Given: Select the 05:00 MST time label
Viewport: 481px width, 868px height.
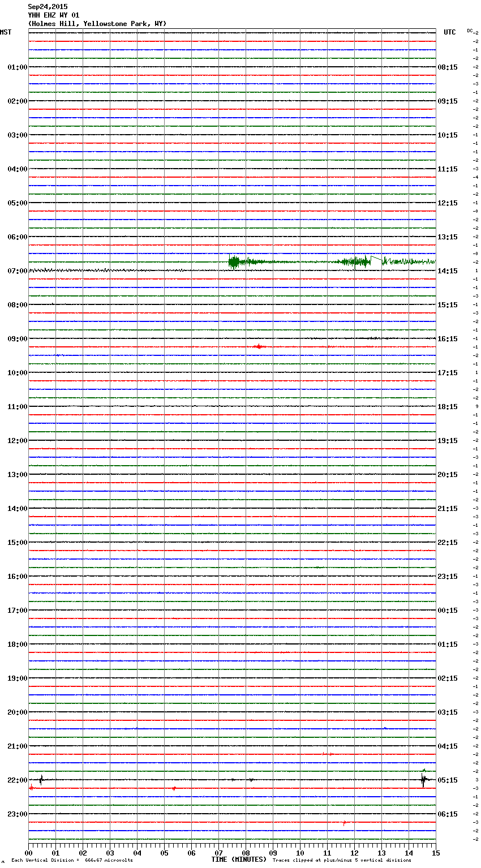Looking at the screenshot, I should coord(18,203).
